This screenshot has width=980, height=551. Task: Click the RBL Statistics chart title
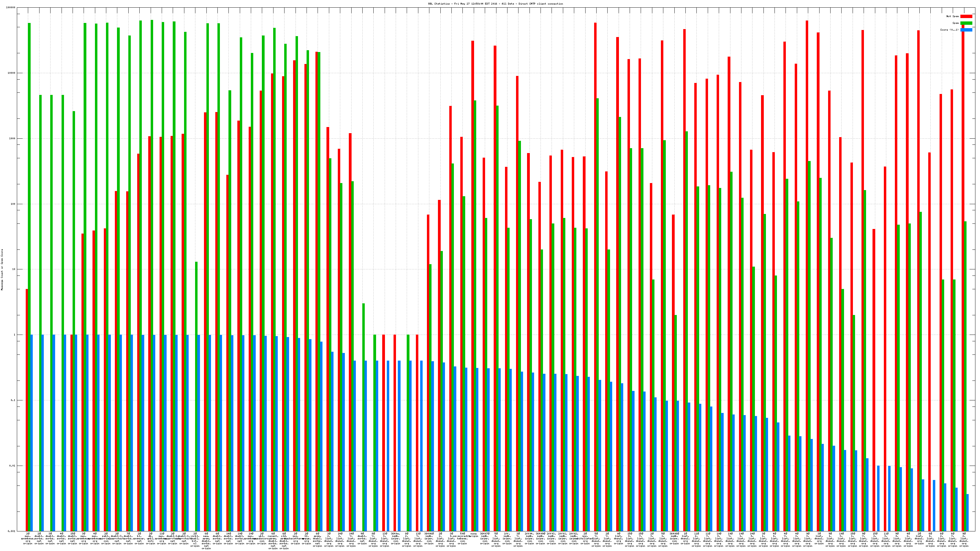tap(495, 4)
